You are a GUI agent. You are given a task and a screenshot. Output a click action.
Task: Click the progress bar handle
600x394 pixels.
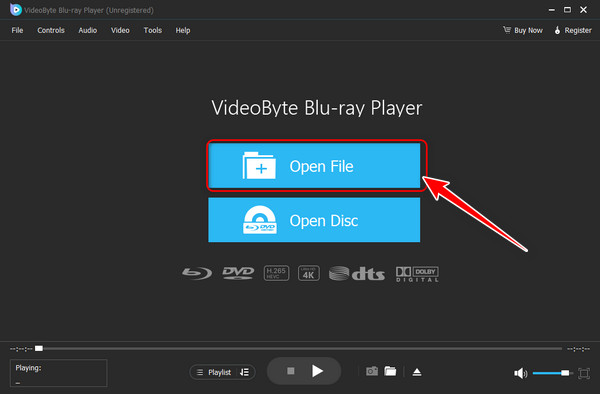(x=39, y=348)
